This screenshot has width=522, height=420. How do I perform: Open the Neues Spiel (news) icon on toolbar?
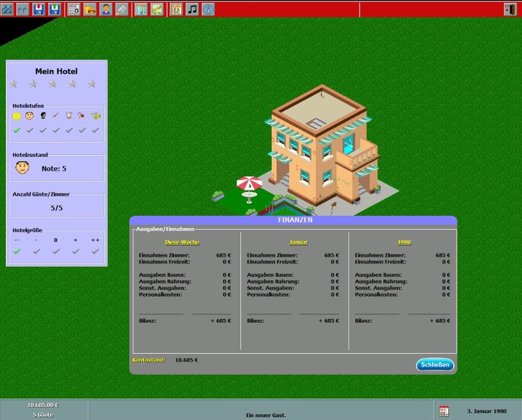72,8
